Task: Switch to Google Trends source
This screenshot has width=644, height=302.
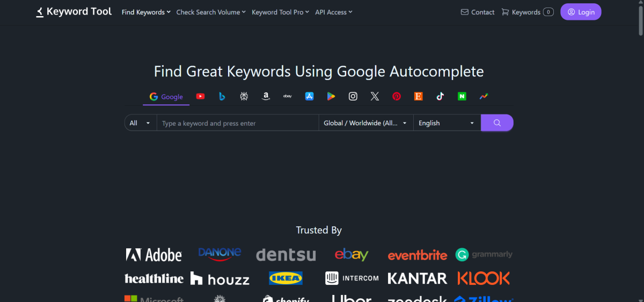Action: click(484, 96)
